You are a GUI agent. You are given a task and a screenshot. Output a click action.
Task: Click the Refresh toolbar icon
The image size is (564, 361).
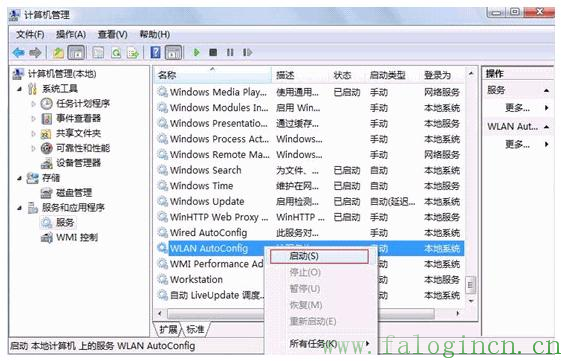[x=116, y=53]
